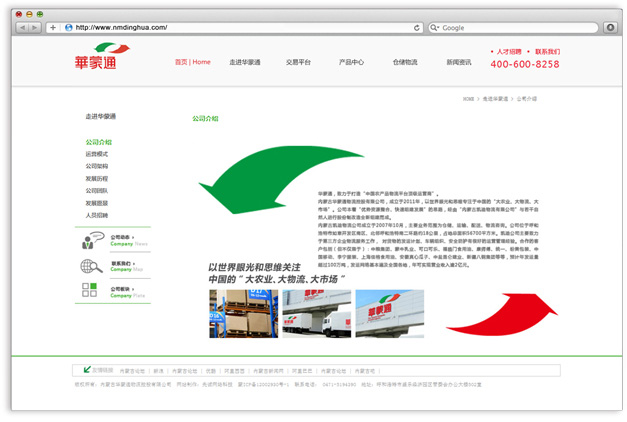The image size is (627, 422).
Task: Click the Company Map globe magnifier icon
Action: [92, 266]
